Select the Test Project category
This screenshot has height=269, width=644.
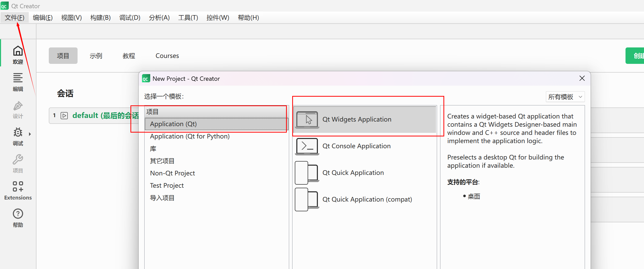tap(216, 186)
